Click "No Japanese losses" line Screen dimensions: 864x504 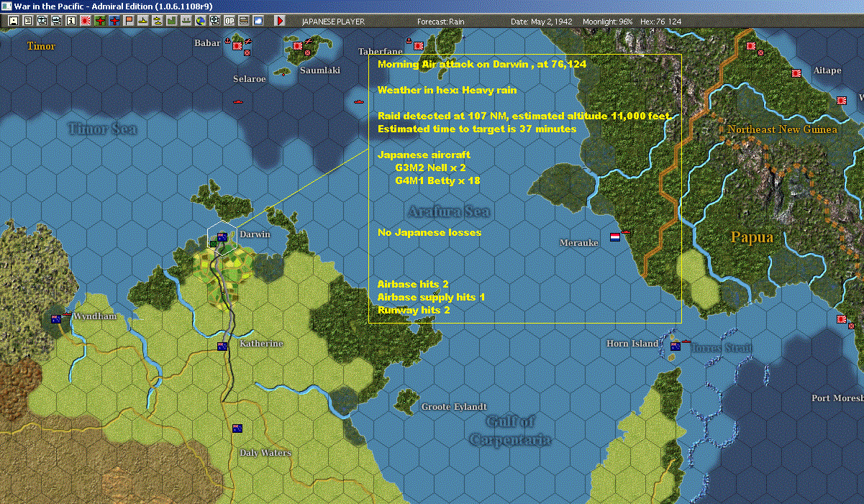pyautogui.click(x=429, y=233)
